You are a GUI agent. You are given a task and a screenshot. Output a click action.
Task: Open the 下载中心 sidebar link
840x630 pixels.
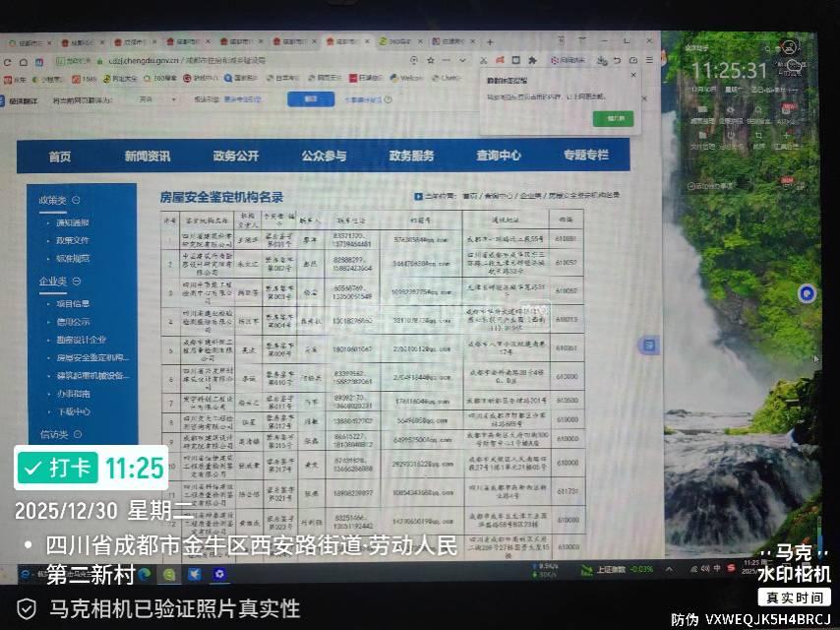pos(75,411)
